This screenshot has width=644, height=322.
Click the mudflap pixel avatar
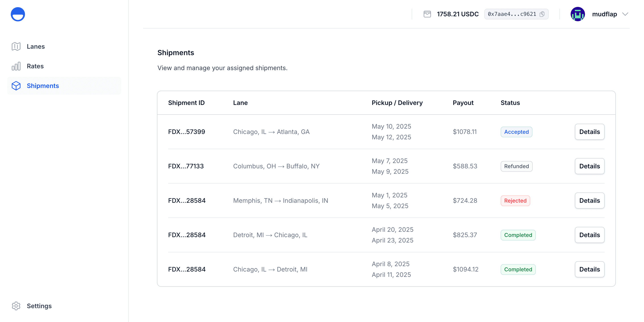coord(578,14)
